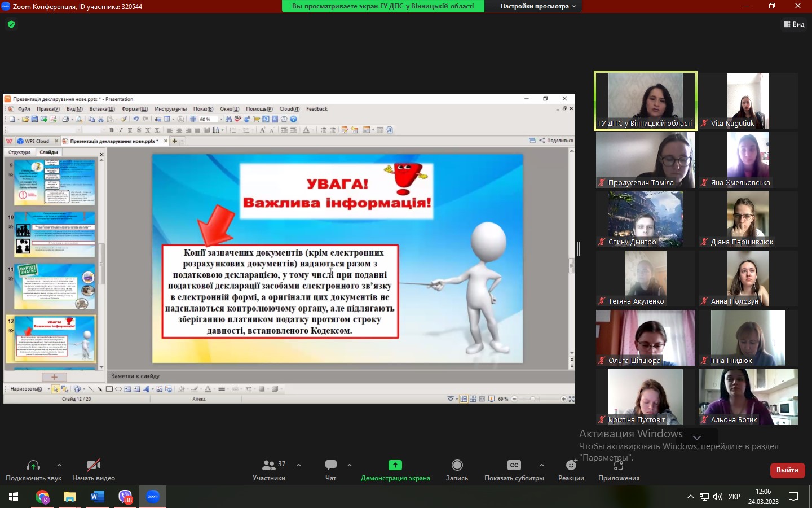812x508 pixels.
Task: Open the Participants list
Action: (x=269, y=465)
